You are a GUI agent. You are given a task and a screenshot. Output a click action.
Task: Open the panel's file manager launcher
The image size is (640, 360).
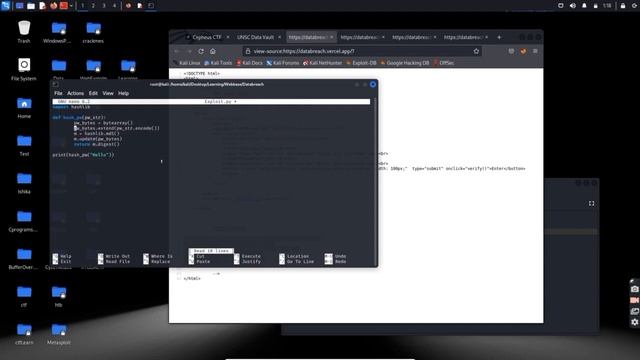[x=31, y=6]
